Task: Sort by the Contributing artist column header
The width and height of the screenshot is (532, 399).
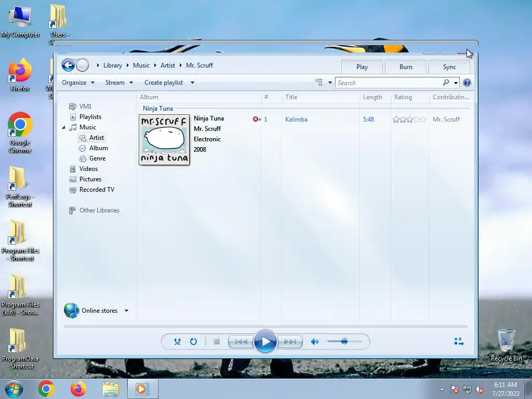Action: 451,97
